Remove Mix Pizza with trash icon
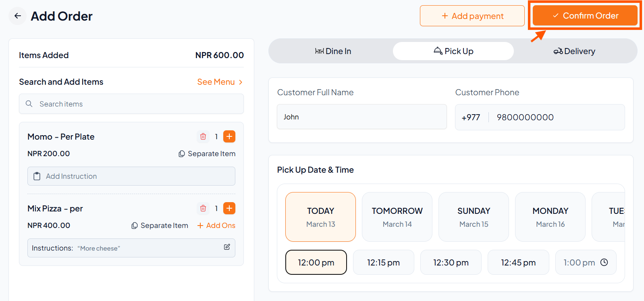Image resolution: width=644 pixels, height=301 pixels. 203,209
